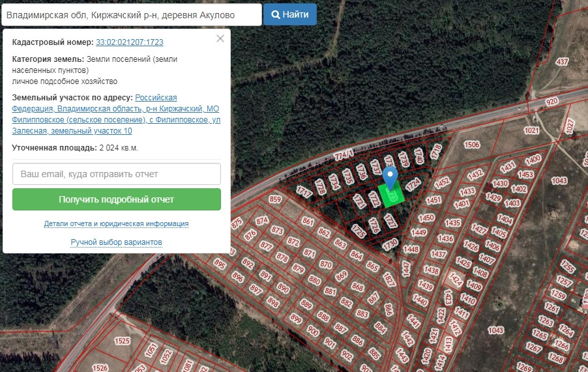Screen dimensions: 588x372
Task: Select parcel 1021 on the map
Action: 531,130
